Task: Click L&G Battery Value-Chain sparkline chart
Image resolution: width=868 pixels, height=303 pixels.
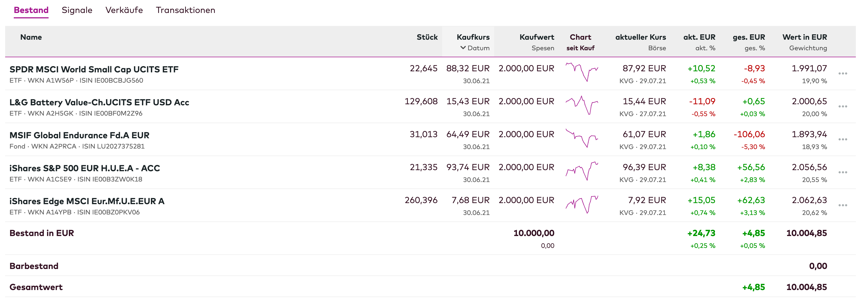Action: coord(582,105)
